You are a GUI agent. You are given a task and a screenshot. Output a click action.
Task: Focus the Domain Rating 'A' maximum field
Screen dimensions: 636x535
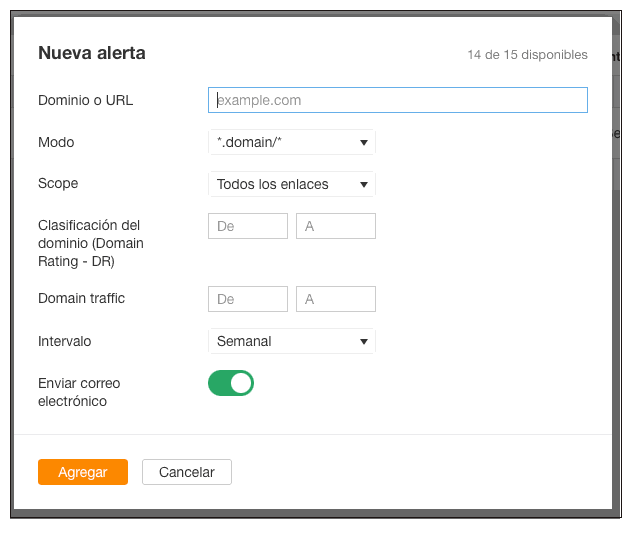point(336,226)
